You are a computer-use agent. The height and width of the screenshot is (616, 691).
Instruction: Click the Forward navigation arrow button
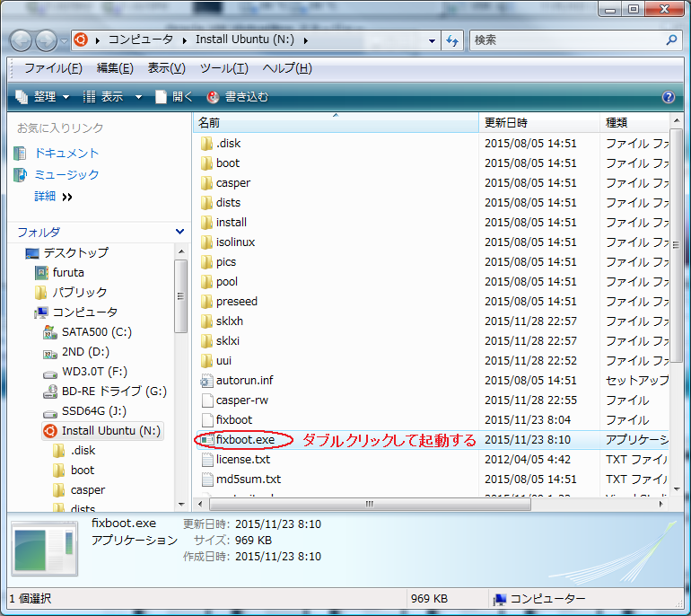click(x=47, y=40)
